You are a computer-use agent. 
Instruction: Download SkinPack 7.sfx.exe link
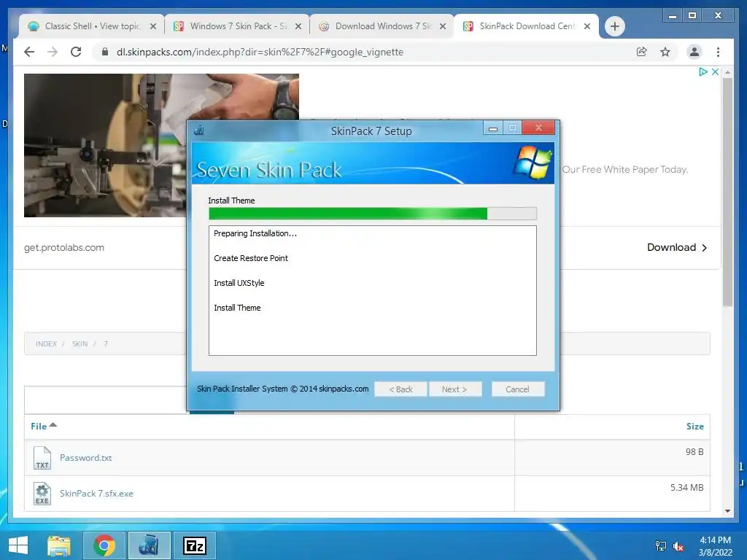click(96, 494)
